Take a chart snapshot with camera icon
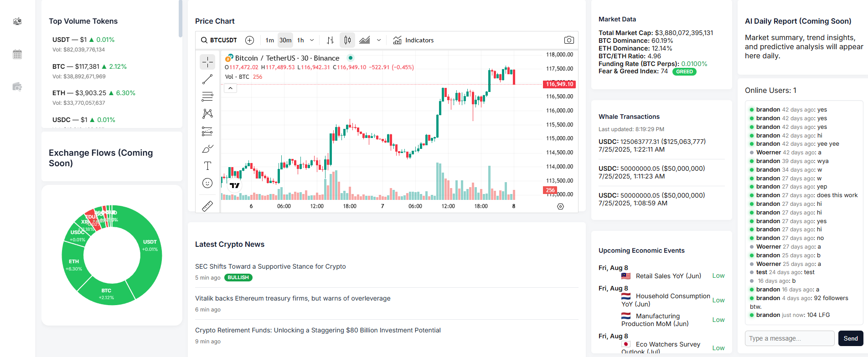Viewport: 868px width, 357px height. (569, 40)
